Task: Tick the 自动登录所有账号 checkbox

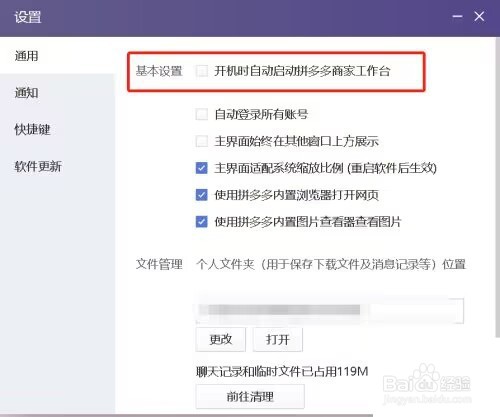Action: (202, 114)
